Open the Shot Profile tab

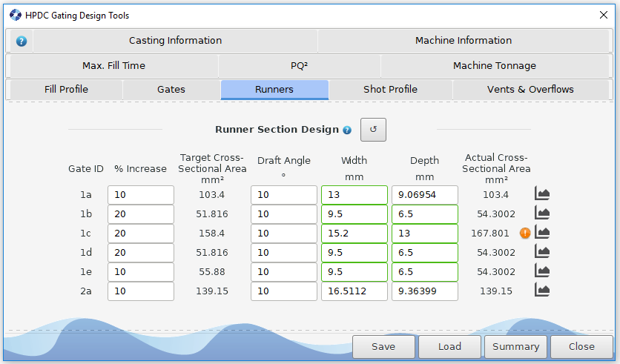[x=390, y=90]
